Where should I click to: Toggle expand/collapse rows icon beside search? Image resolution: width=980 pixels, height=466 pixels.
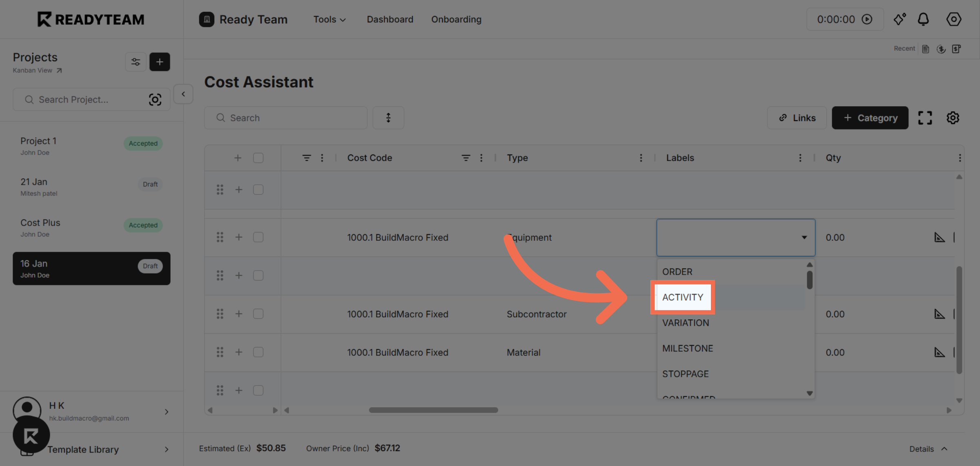[x=388, y=118]
